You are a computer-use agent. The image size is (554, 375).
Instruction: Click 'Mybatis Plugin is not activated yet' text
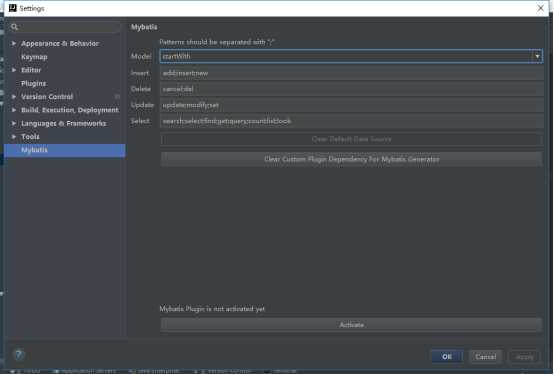(x=212, y=309)
